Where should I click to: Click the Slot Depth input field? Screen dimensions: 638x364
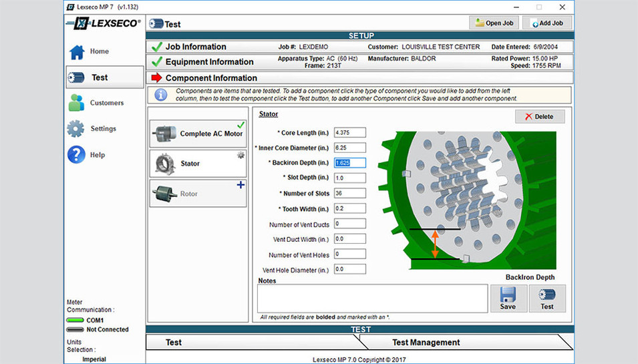350,178
